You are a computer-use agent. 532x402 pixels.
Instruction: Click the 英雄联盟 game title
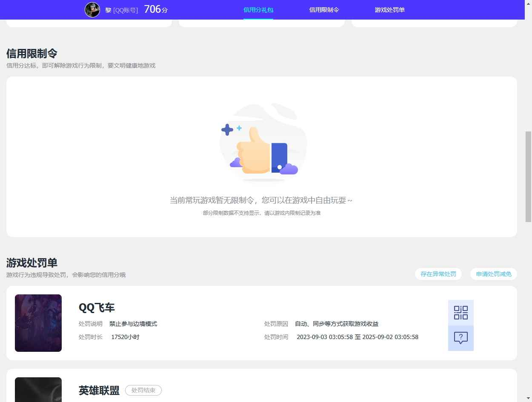click(x=99, y=391)
